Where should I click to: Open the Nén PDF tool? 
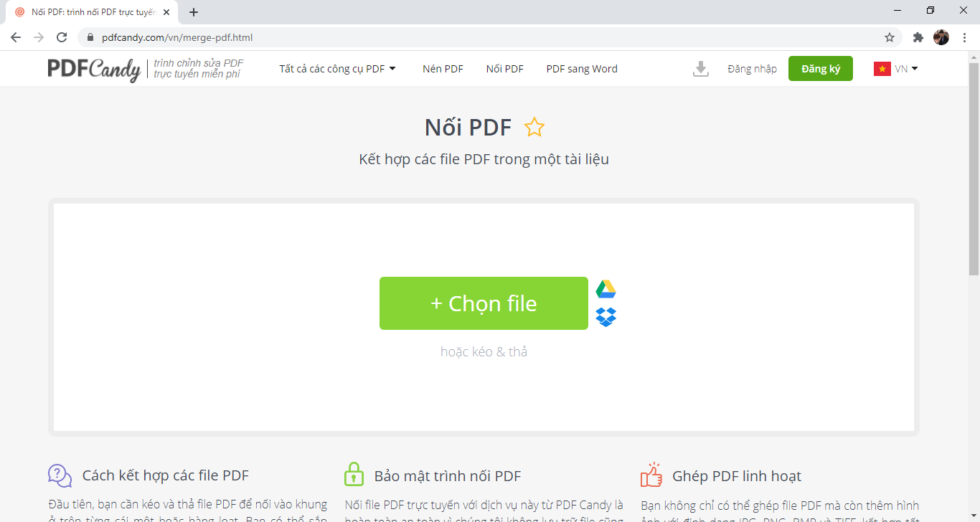coord(443,69)
